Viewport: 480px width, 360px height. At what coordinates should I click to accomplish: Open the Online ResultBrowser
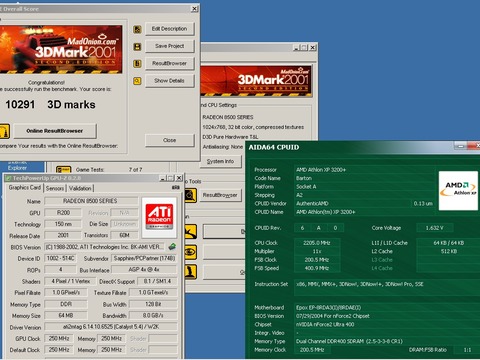pyautogui.click(x=55, y=131)
